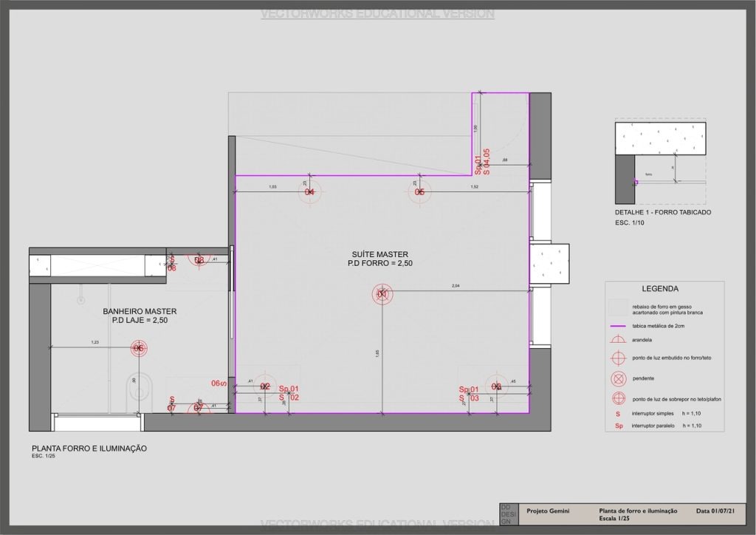Screen dimensions: 756x535
Task: Click the vertical 1,65 dimension below pendant 01
Action: [377, 354]
